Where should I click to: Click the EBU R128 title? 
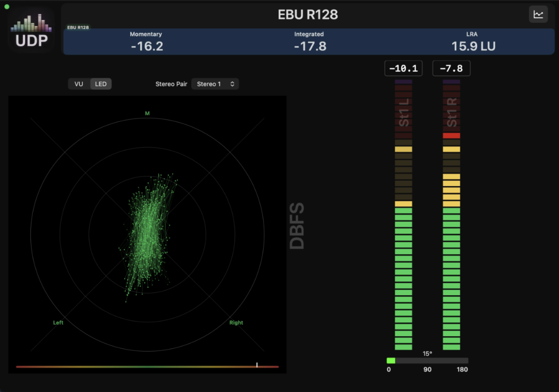pos(307,14)
